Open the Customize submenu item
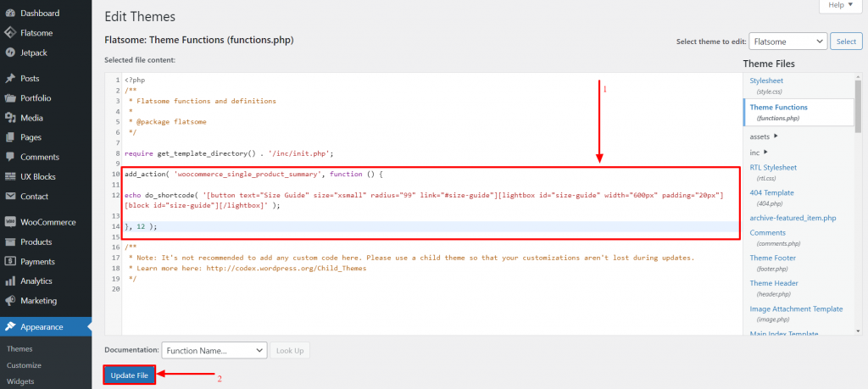Screen dimensions: 868x389 tap(25, 365)
